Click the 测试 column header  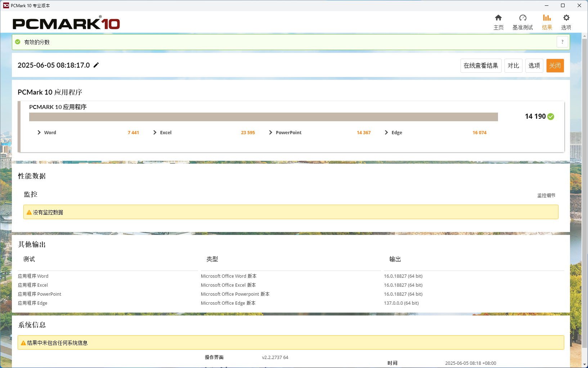pyautogui.click(x=29, y=259)
